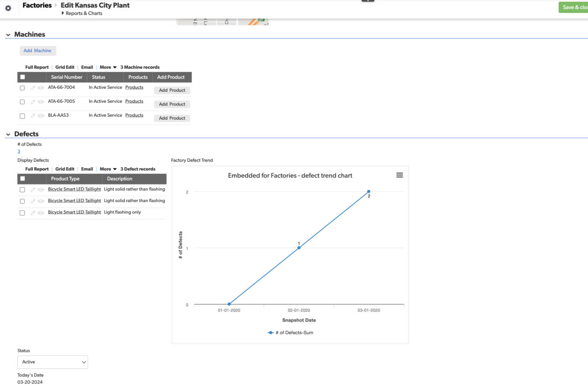Image resolution: width=588 pixels, height=392 pixels.
Task: Open the settings gear icon
Action: click(x=8, y=8)
